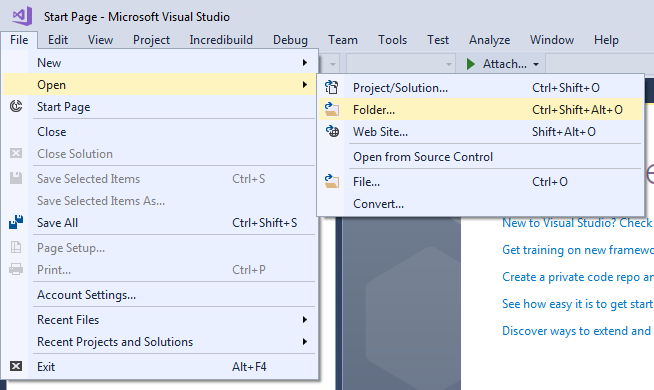Click the Ctrl+Shift+Alt+O shortcut text
This screenshot has width=654, height=390.
click(578, 110)
